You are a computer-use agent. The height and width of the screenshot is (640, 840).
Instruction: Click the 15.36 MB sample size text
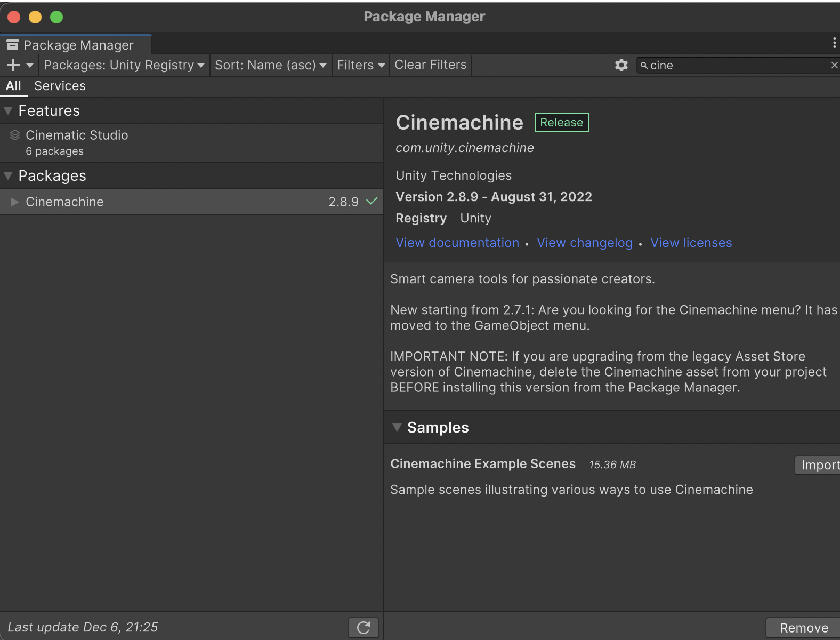612,465
